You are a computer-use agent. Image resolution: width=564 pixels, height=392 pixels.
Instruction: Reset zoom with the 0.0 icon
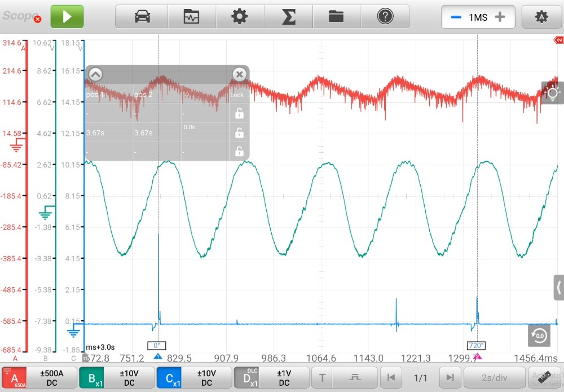pos(539,336)
